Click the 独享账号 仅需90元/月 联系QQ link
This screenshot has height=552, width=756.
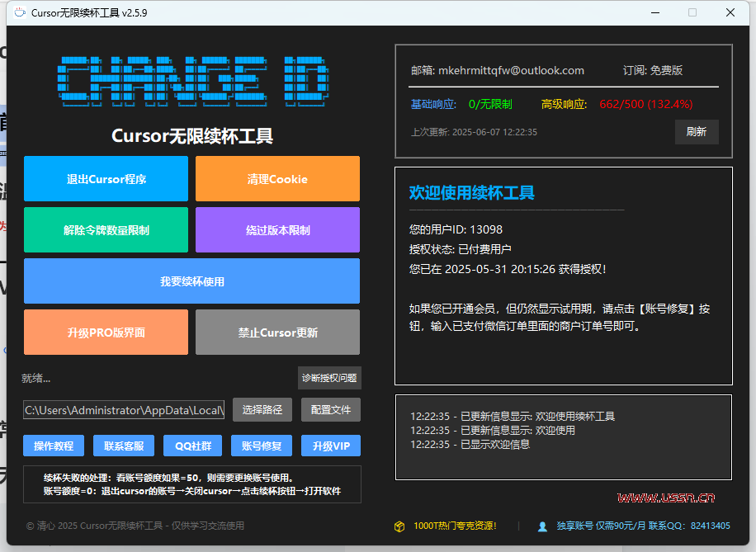pos(643,526)
